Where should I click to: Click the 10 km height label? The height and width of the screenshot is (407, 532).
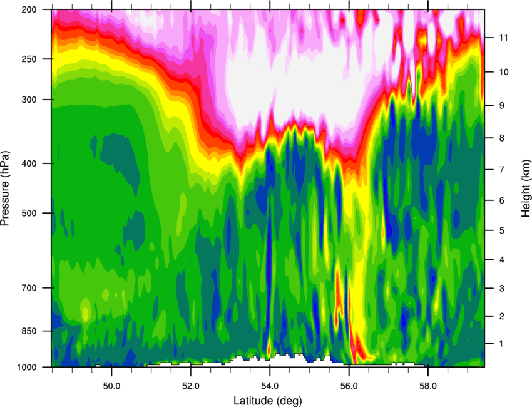click(504, 72)
